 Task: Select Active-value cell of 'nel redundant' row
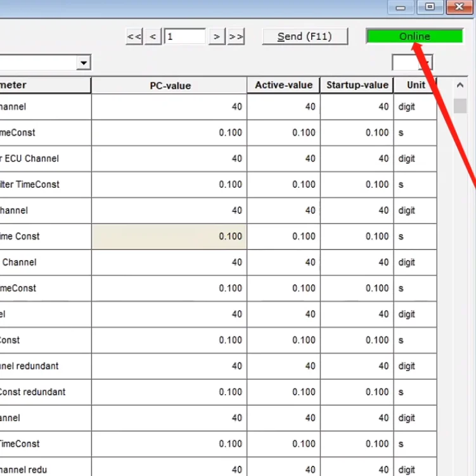tap(284, 366)
